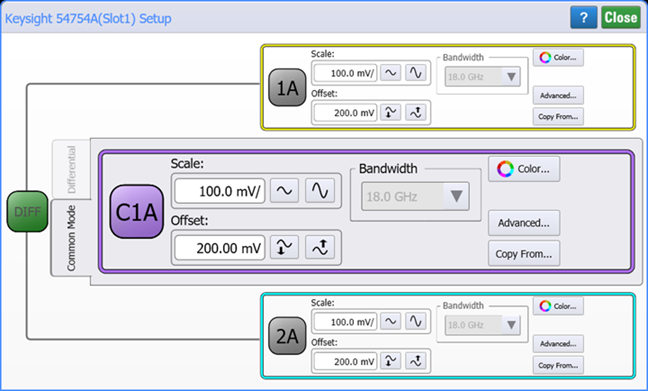This screenshot has height=391, width=648.
Task: Close the setup dialog
Action: coord(621,17)
